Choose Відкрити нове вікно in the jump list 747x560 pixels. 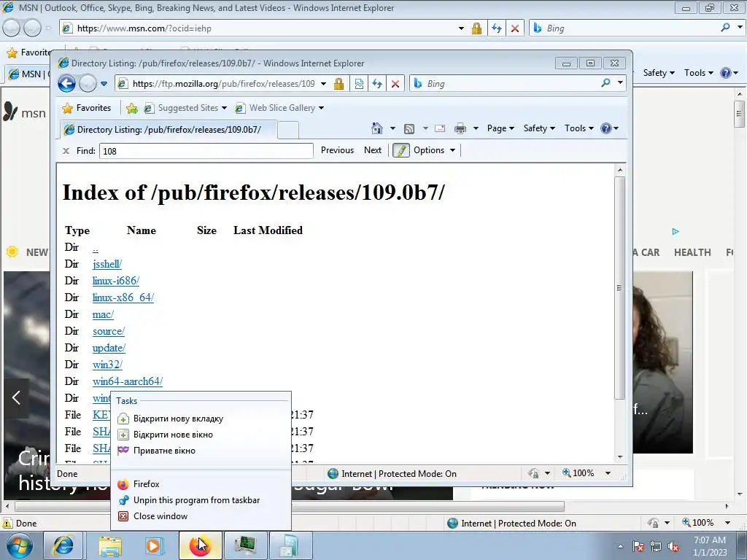[x=201, y=435]
